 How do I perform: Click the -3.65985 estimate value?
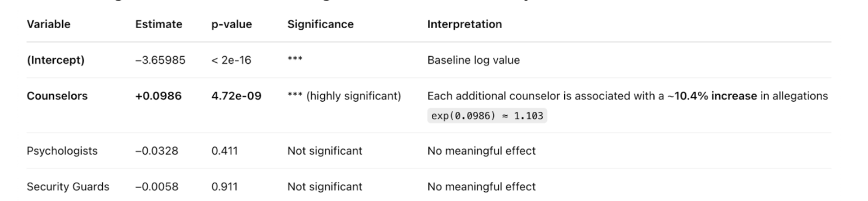[x=160, y=60]
